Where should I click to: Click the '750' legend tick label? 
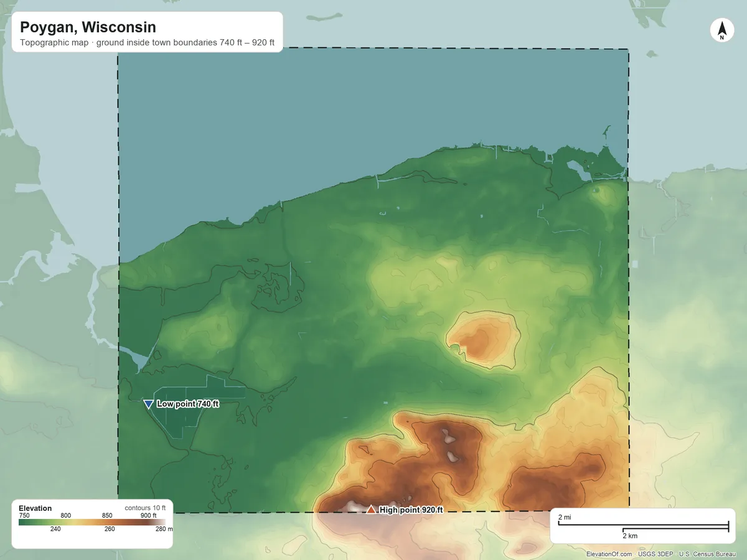(x=25, y=515)
